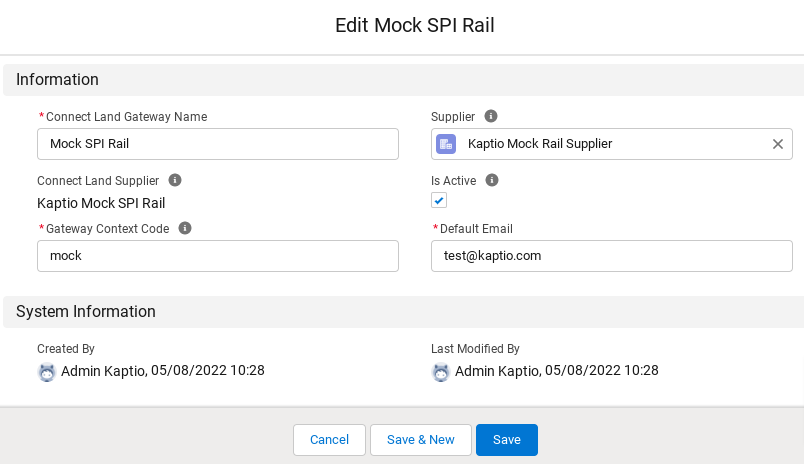Screen dimensions: 804x464
Task: Click the Created By user avatar
Action: tap(46, 372)
